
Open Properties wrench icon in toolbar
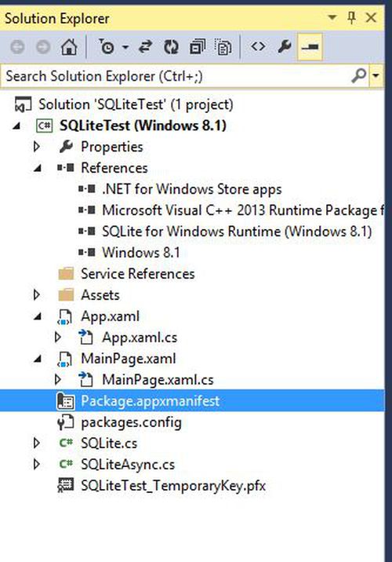tap(285, 46)
